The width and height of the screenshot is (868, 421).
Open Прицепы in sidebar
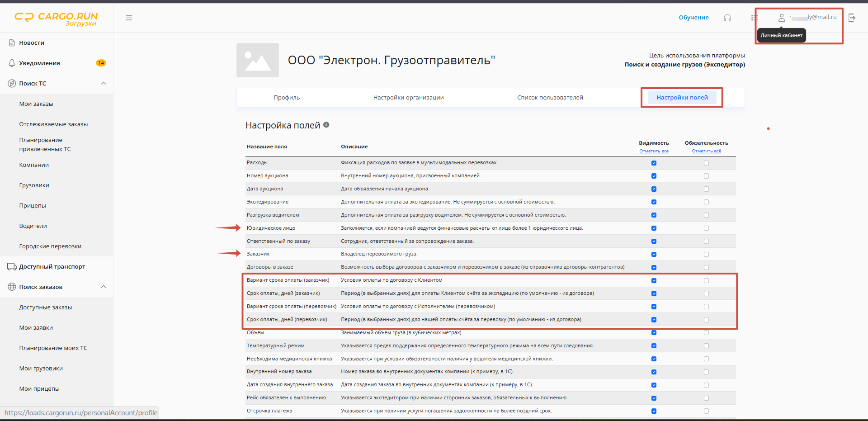click(33, 205)
